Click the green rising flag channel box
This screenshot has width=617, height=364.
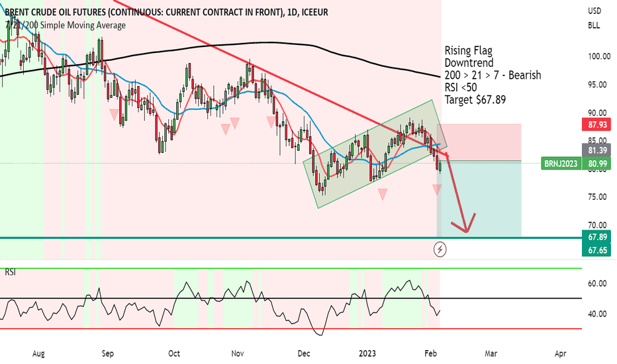[x=375, y=154]
